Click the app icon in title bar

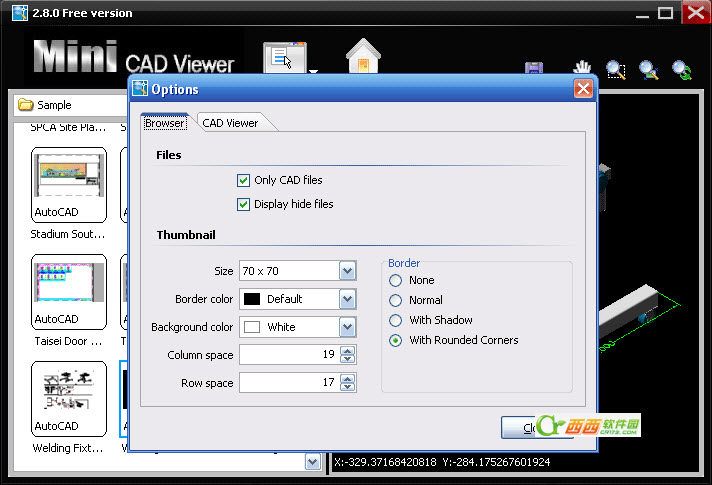coord(20,13)
